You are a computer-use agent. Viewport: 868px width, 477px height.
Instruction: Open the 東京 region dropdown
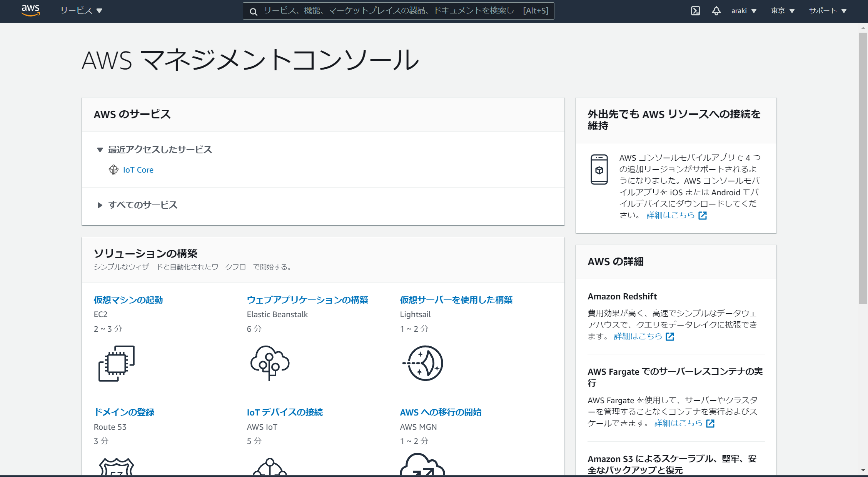[782, 11]
